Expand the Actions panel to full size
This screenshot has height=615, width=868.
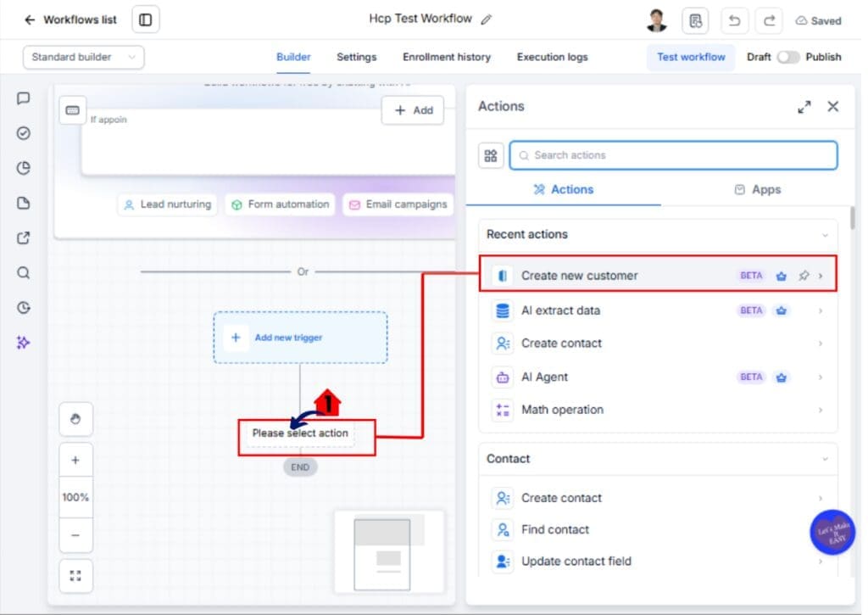coord(804,107)
